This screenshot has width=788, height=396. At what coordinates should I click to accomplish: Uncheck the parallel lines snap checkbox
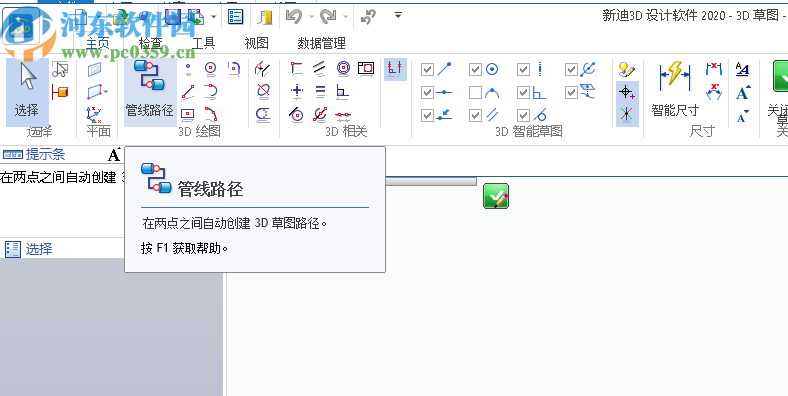475,116
